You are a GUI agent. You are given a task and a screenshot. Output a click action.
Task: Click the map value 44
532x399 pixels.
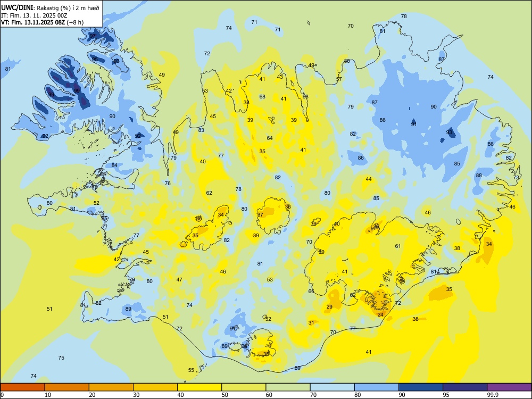click(x=369, y=179)
